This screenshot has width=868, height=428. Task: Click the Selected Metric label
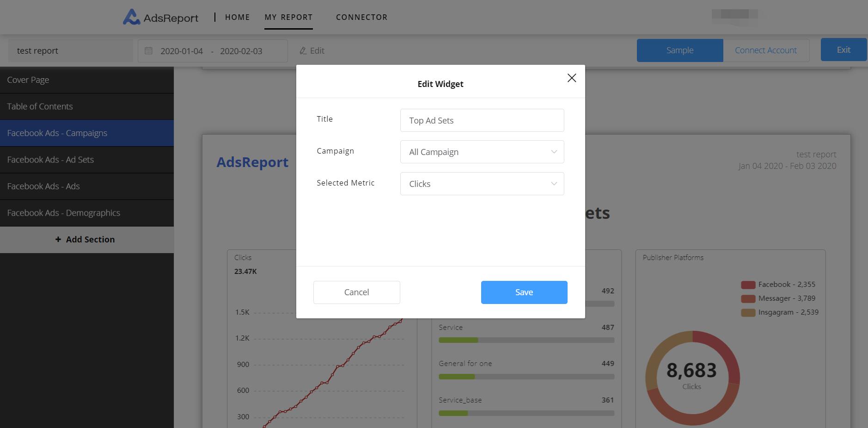pyautogui.click(x=346, y=183)
